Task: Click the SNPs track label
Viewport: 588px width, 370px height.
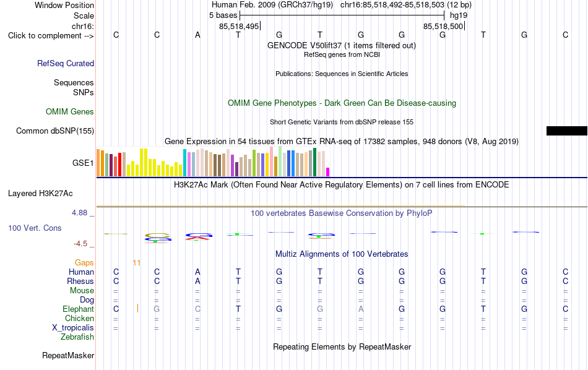Action: coord(84,92)
